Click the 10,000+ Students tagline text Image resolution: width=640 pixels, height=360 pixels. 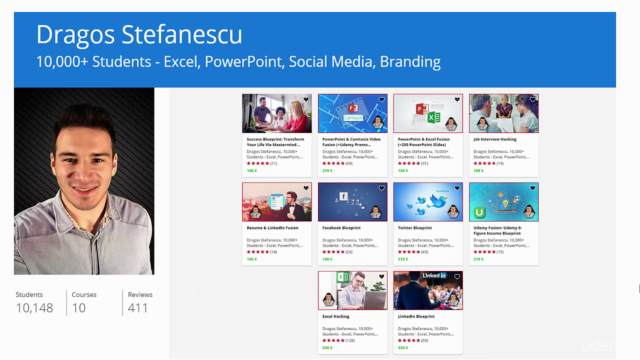click(x=238, y=62)
